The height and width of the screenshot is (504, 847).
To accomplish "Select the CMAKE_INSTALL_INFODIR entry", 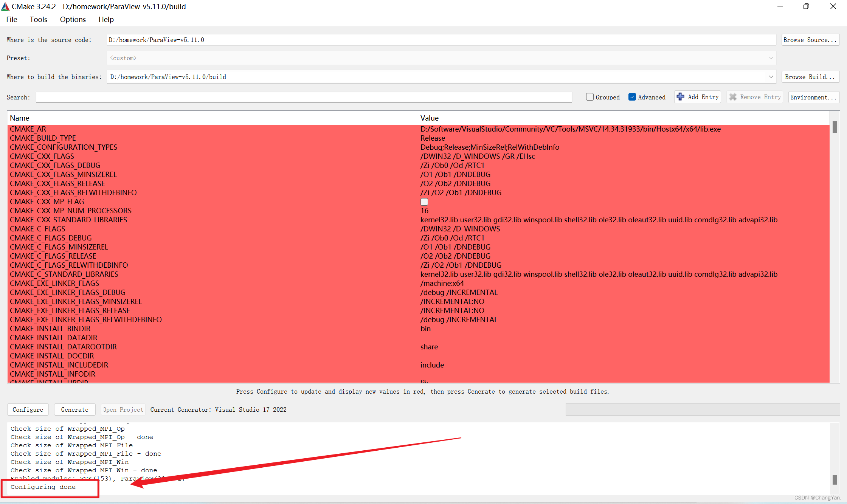I will 53,374.
